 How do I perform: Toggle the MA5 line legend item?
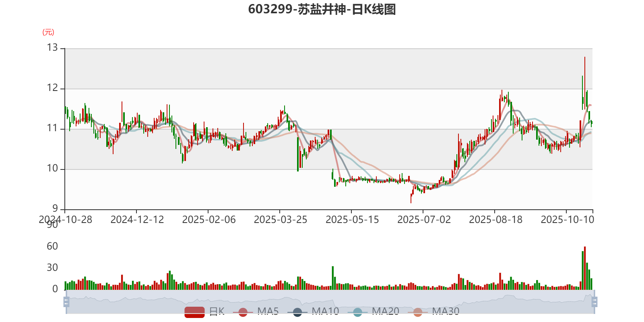click(x=258, y=312)
